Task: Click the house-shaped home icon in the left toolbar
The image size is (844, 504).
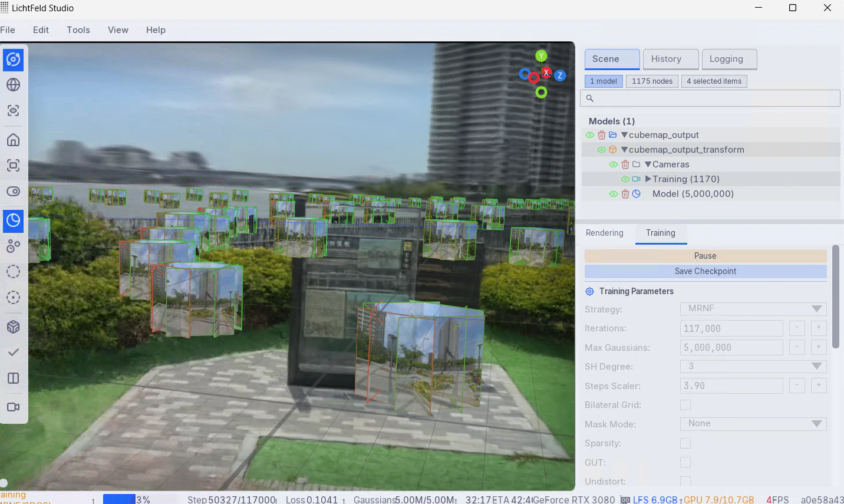Action: (x=13, y=140)
